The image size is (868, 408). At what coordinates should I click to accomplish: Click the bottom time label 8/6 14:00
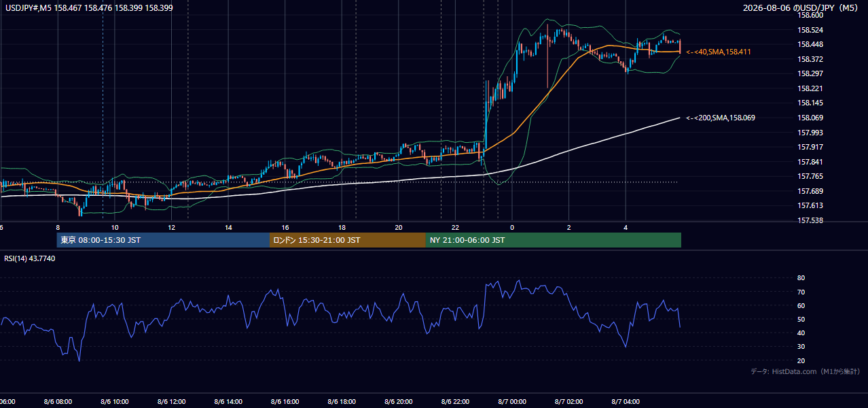[228, 402]
